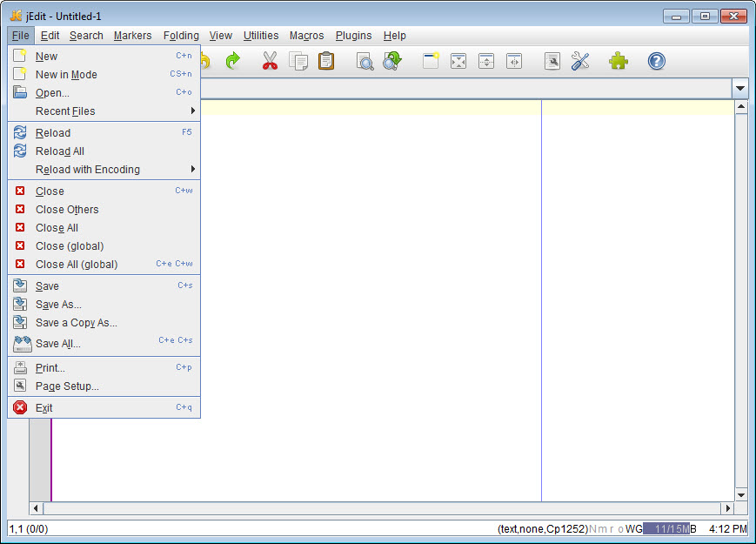Image resolution: width=756 pixels, height=544 pixels.
Task: Select Save All... menu entry
Action: point(104,344)
